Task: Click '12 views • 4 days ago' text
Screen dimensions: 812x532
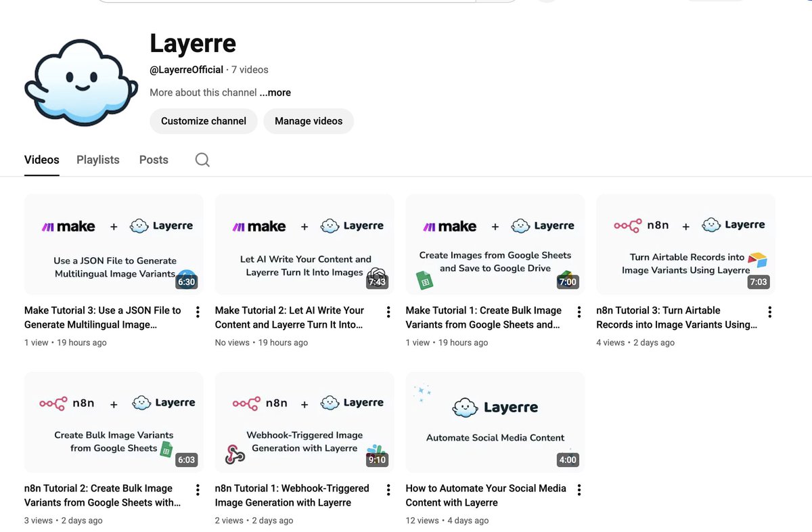Action: click(447, 520)
